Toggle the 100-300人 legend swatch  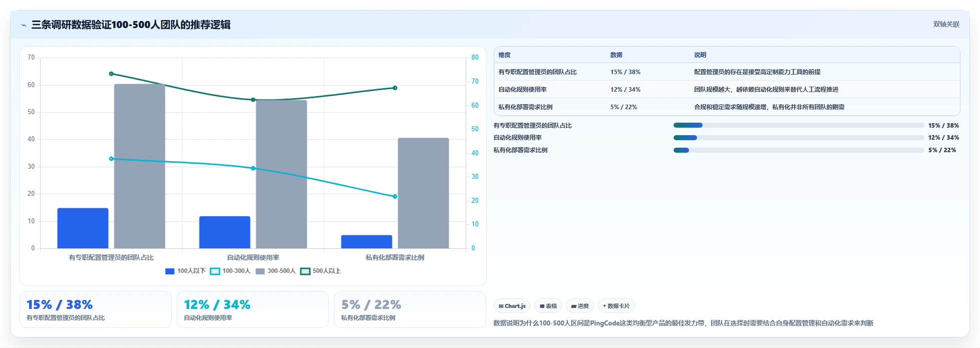click(x=215, y=271)
